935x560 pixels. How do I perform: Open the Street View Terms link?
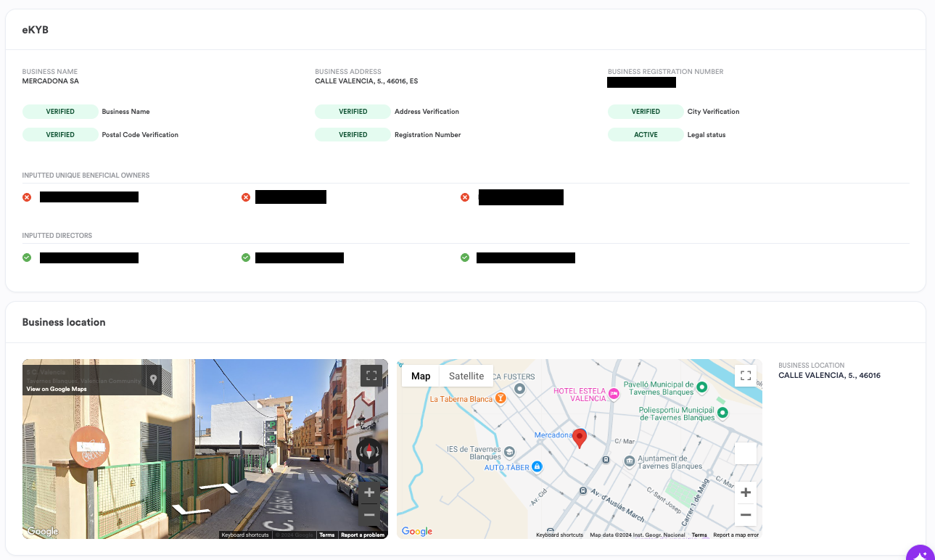tap(327, 535)
